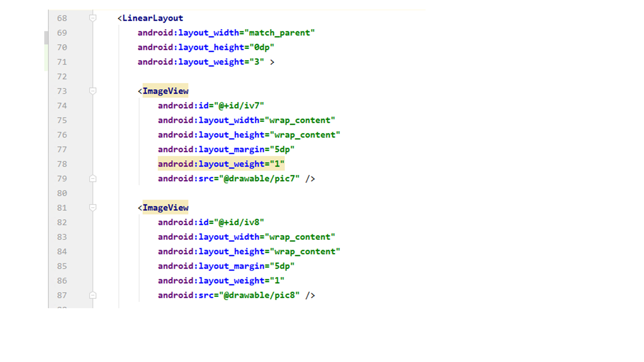Click the "match_parent" layout_width value
This screenshot has width=644, height=362.
point(280,33)
